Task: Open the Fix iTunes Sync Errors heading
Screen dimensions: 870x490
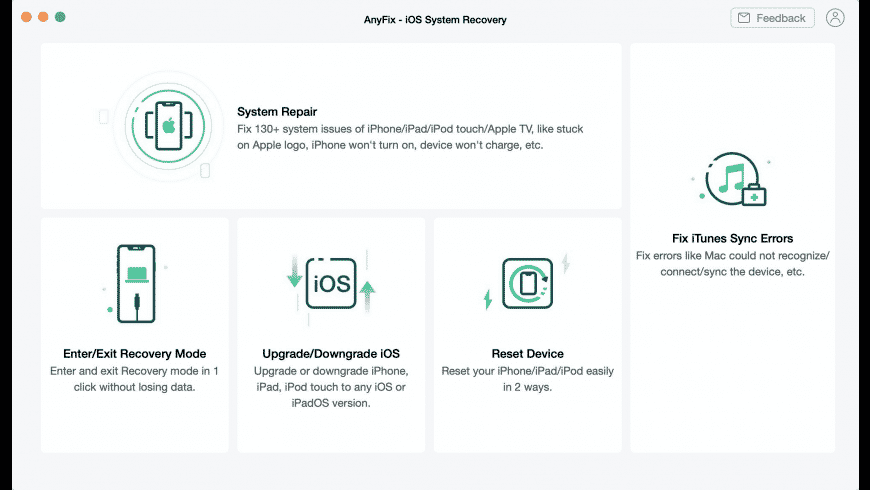Action: point(732,238)
